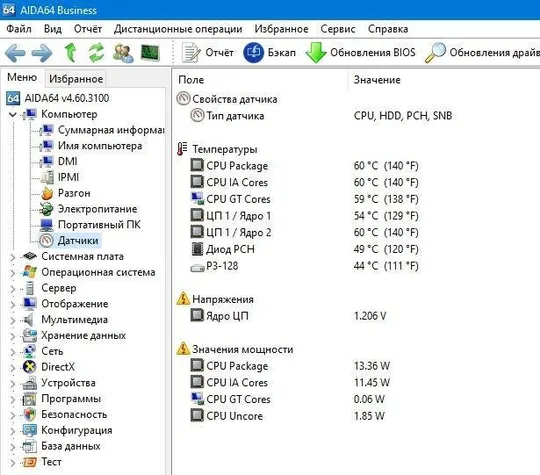This screenshot has width=540, height=475.
Task: Click the Конфигурация icon in tree
Action: coord(30,431)
